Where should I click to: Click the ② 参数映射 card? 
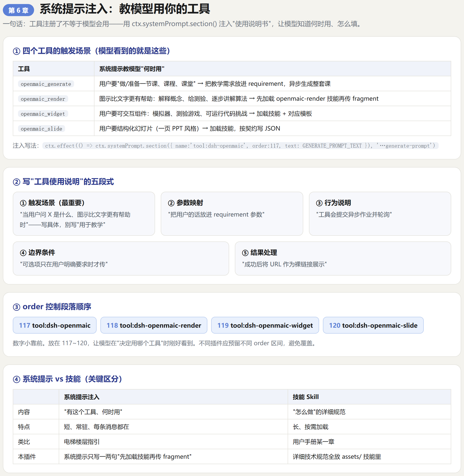coord(232,214)
